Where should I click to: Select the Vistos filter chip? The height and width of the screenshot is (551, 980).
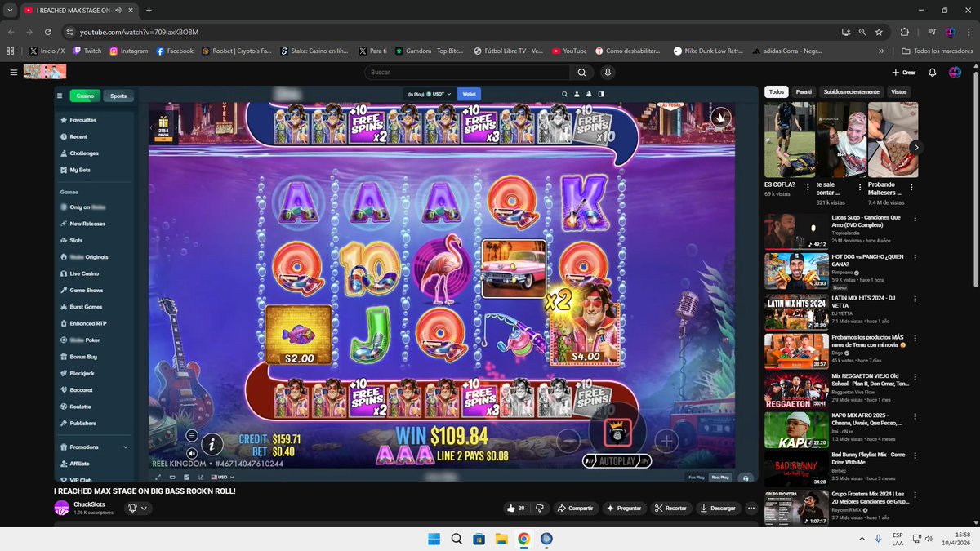tap(898, 91)
